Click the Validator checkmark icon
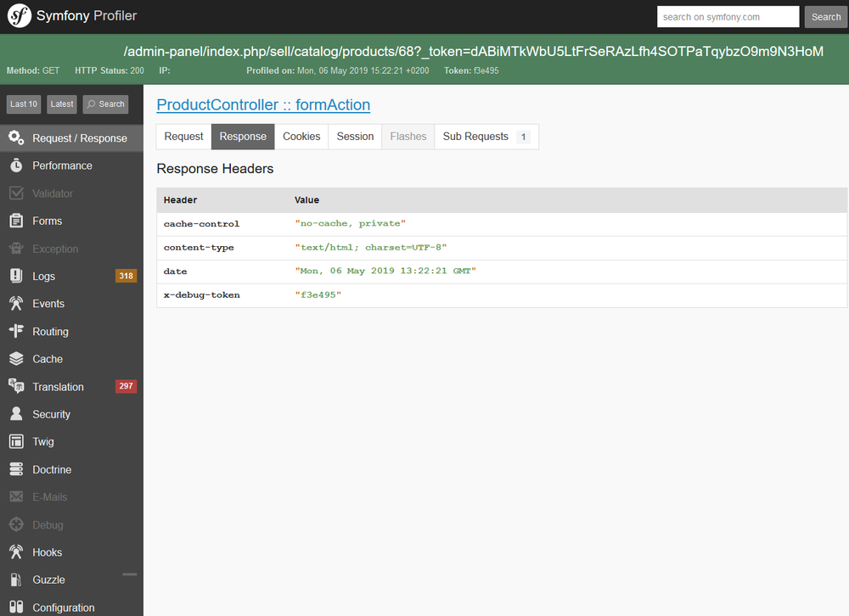849x616 pixels. click(16, 193)
